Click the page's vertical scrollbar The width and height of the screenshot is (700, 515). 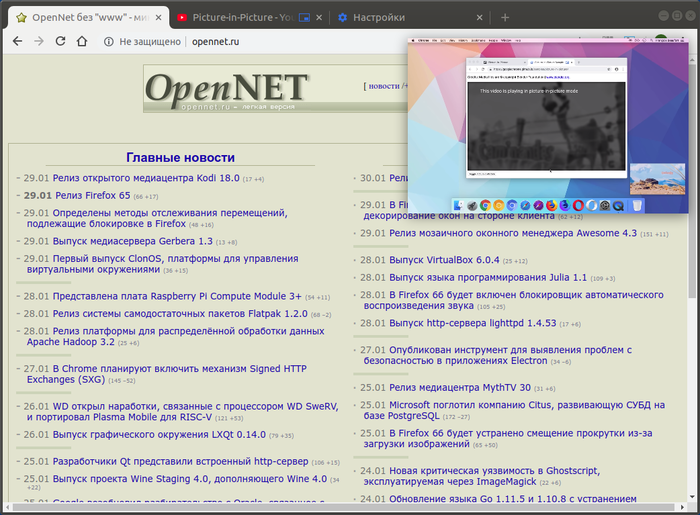click(x=694, y=250)
